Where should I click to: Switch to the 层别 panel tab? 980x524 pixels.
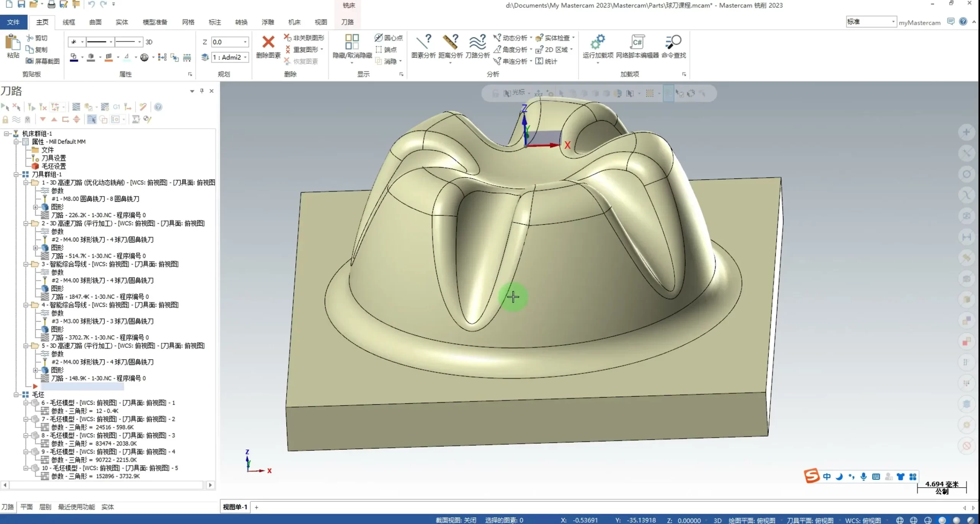point(45,507)
